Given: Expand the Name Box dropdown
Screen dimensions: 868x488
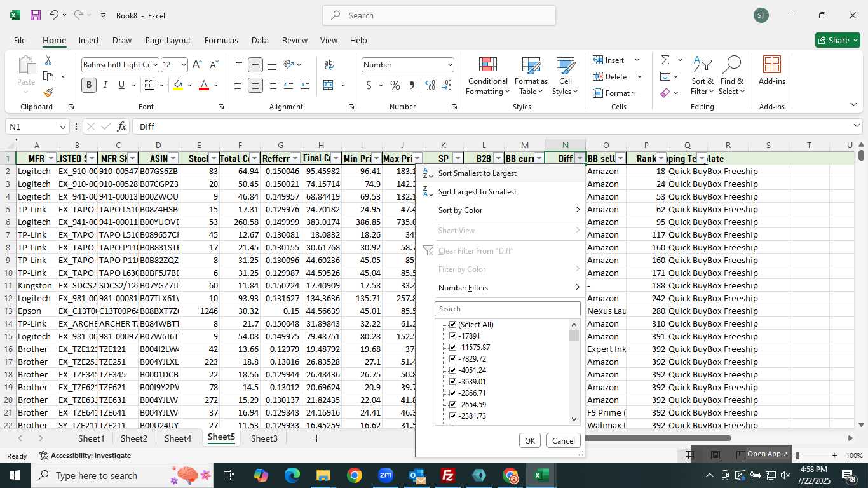Looking at the screenshot, I should click(62, 126).
